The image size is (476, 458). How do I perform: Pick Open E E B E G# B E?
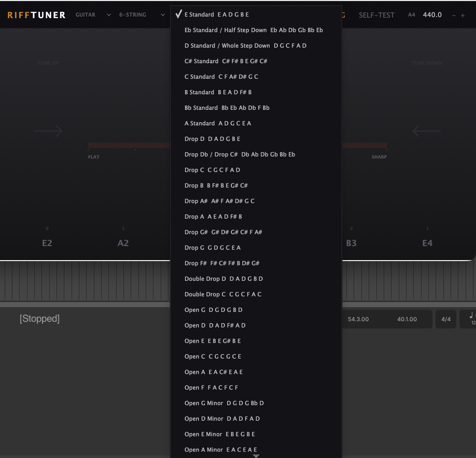pyautogui.click(x=256, y=341)
